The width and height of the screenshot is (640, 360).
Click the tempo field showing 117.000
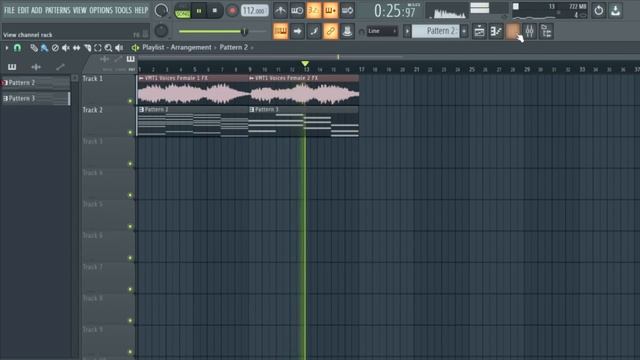click(255, 10)
